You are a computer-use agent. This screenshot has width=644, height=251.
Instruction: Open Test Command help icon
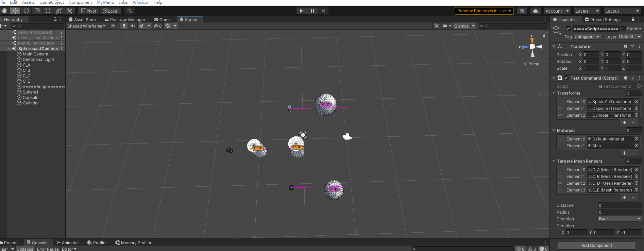pos(625,78)
